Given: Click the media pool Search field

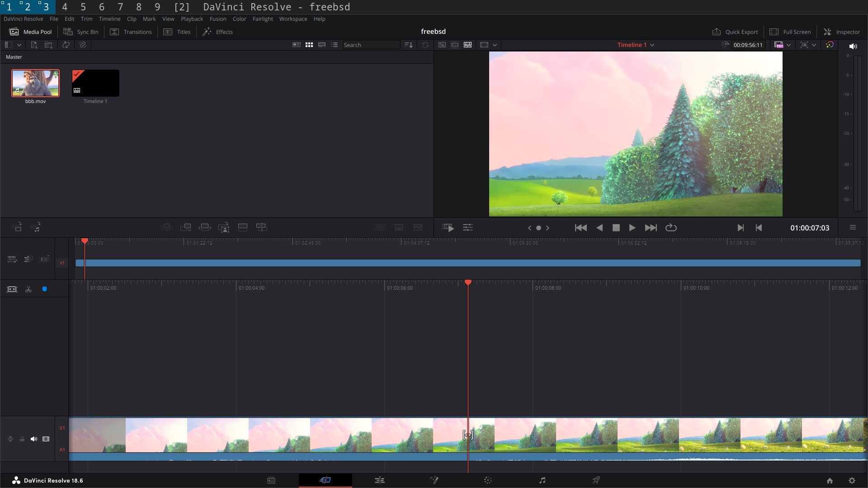Looking at the screenshot, I should 371,45.
